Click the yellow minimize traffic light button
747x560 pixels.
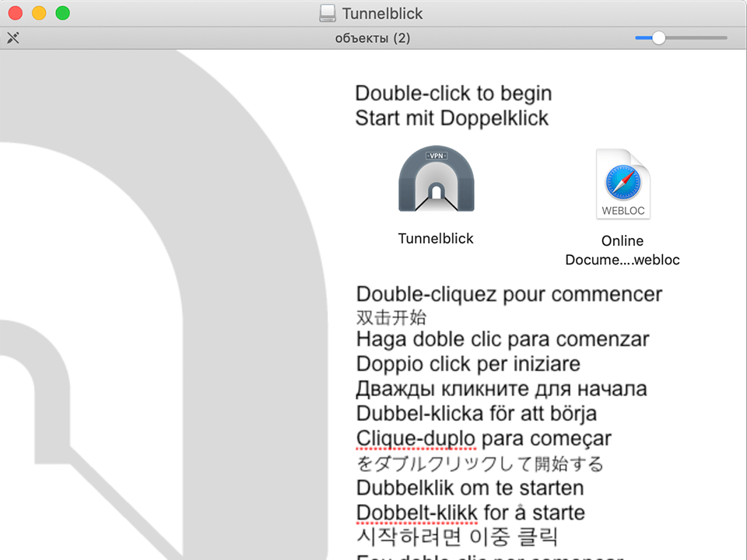point(38,13)
